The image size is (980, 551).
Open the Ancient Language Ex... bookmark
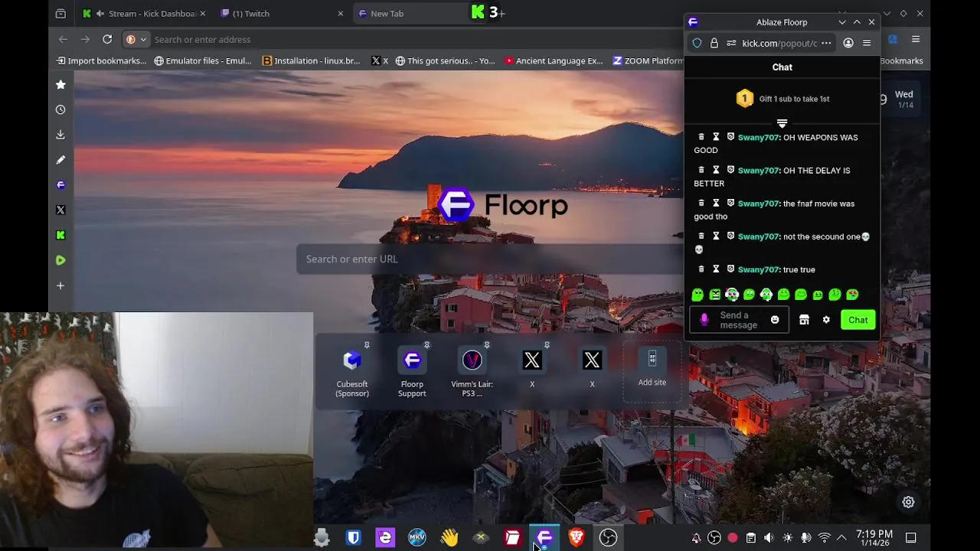point(554,60)
